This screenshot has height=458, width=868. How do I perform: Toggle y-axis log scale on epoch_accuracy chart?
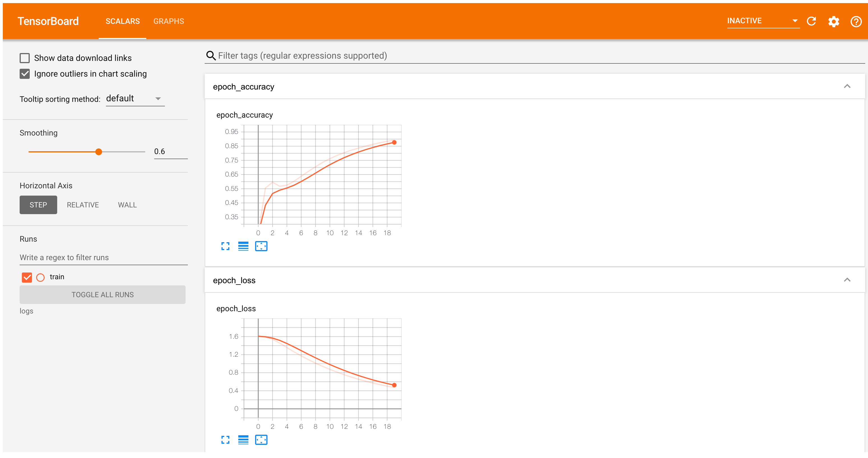[243, 246]
